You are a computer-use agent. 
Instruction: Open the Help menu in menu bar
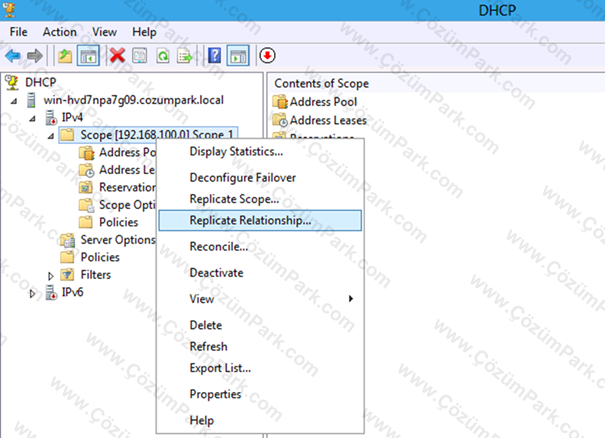pyautogui.click(x=144, y=32)
